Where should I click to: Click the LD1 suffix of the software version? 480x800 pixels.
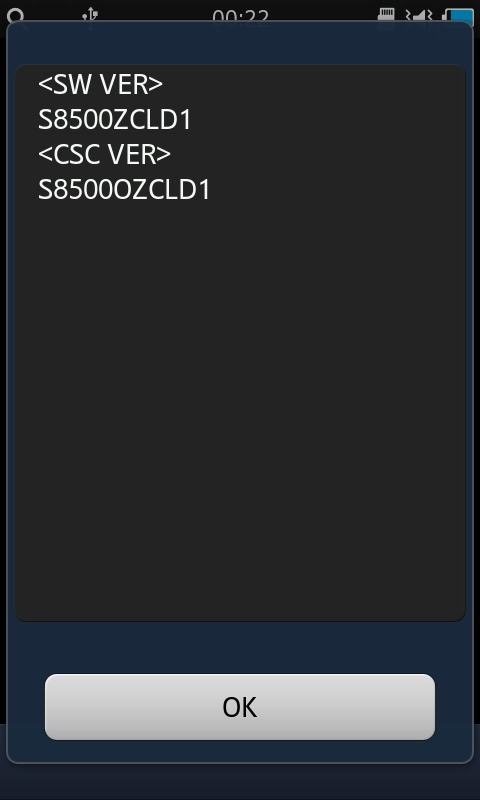click(166, 120)
